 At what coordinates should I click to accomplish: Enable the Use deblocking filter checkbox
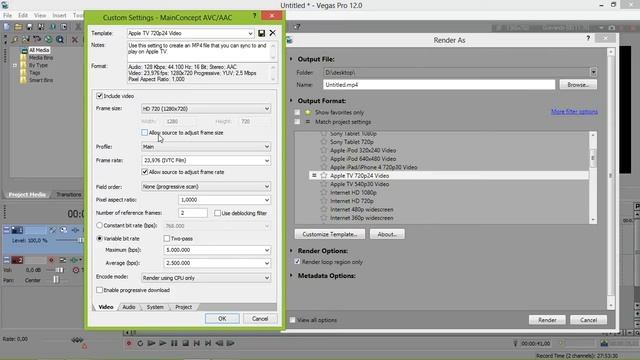pos(218,213)
